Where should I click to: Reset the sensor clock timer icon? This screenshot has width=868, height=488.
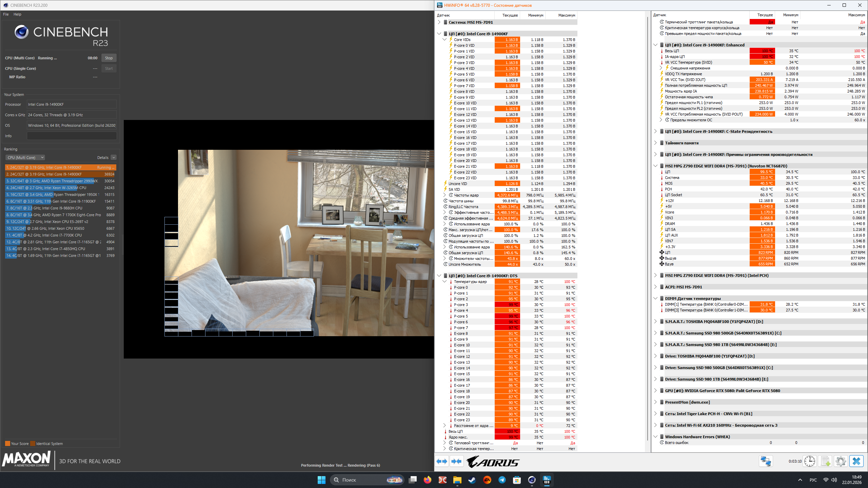point(810,461)
